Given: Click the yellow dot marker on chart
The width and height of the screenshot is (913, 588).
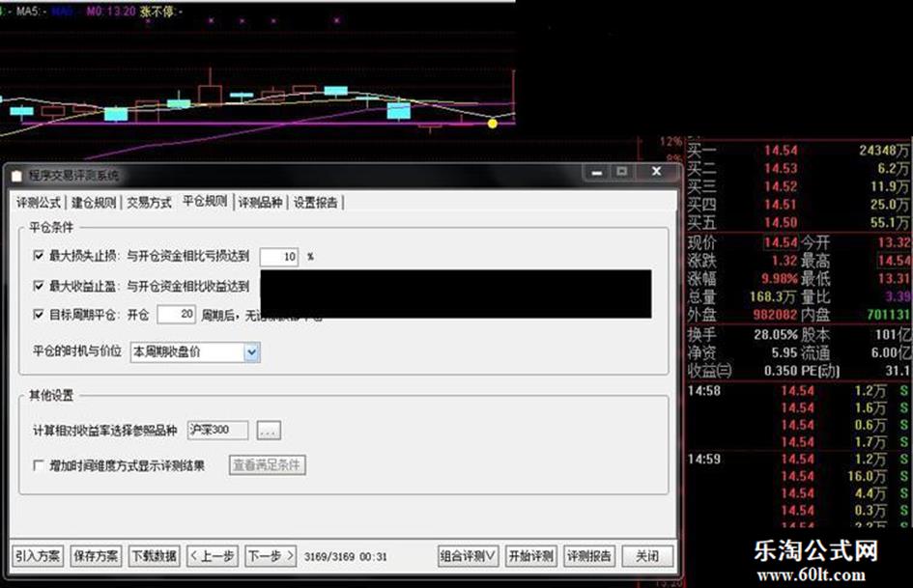Looking at the screenshot, I should [493, 123].
